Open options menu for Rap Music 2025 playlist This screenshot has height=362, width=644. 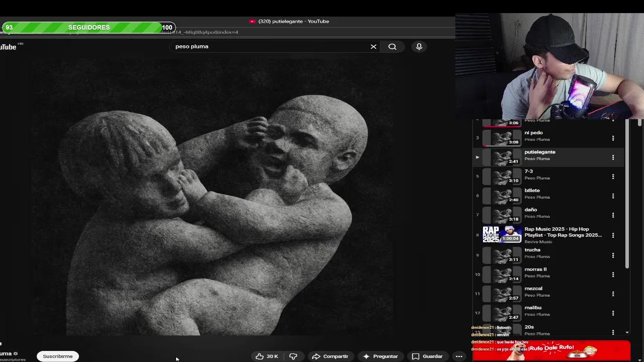pos(613,235)
